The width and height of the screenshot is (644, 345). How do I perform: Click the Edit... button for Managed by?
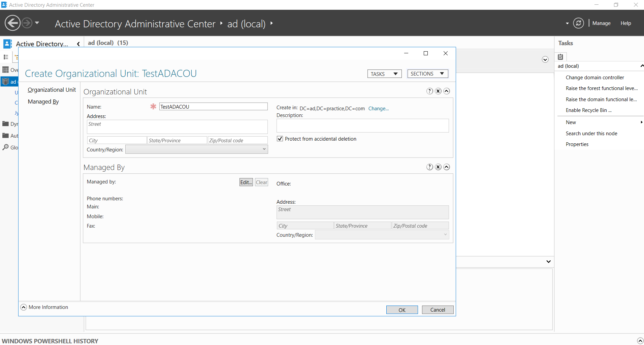(x=246, y=182)
